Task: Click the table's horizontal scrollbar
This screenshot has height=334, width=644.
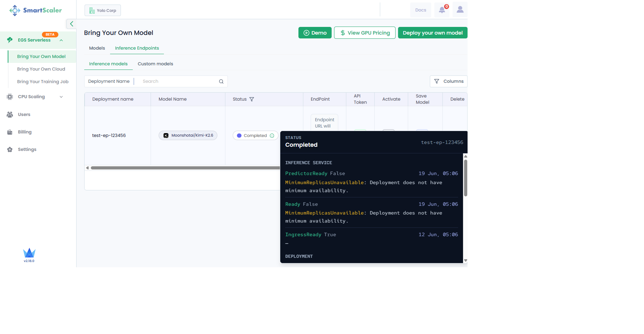Action: tap(185, 168)
